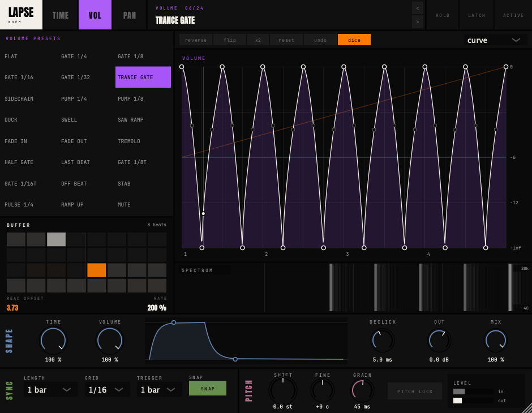Screen dimensions: 532x413
Task: Click the x2 button
Action: click(258, 40)
